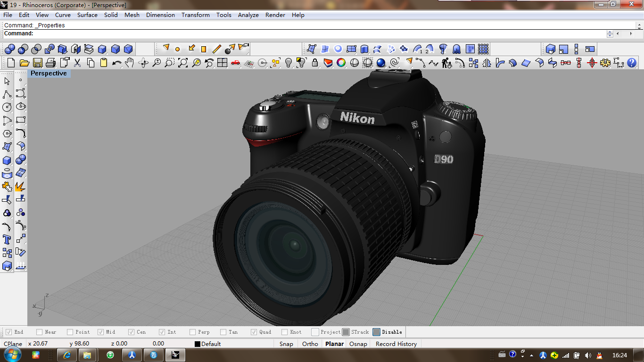Viewport: 644px width, 362px height.
Task: Open the Analyze menu
Action: tap(248, 15)
